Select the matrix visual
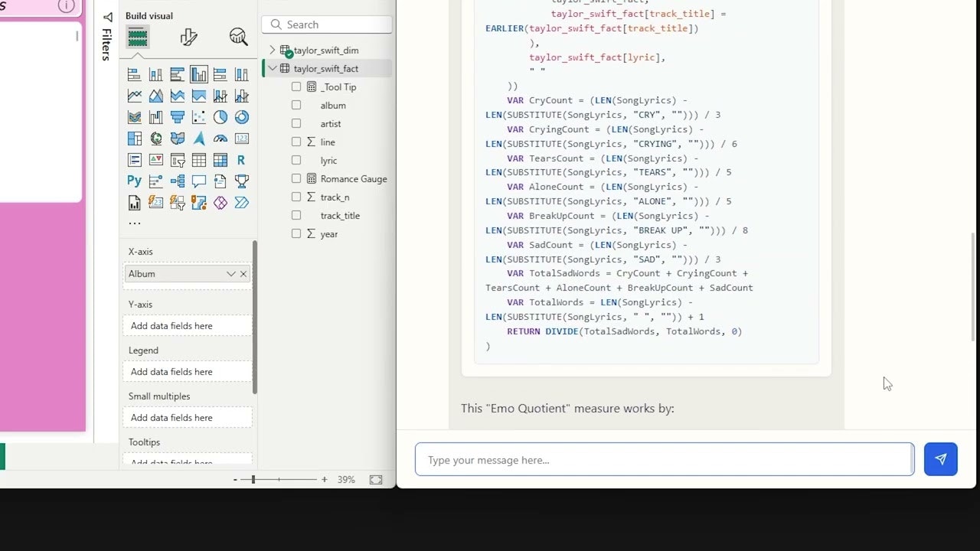 pos(220,160)
